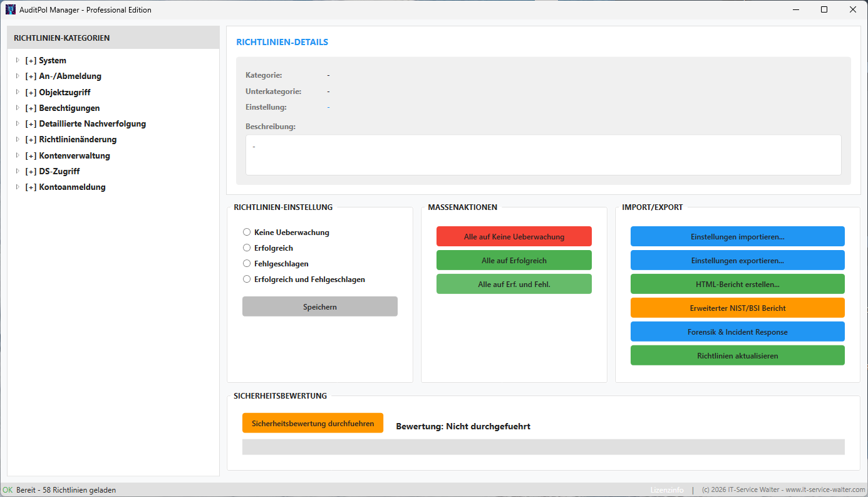Expand the Objektzugriff category arrow
The height and width of the screenshot is (497, 868).
[18, 92]
